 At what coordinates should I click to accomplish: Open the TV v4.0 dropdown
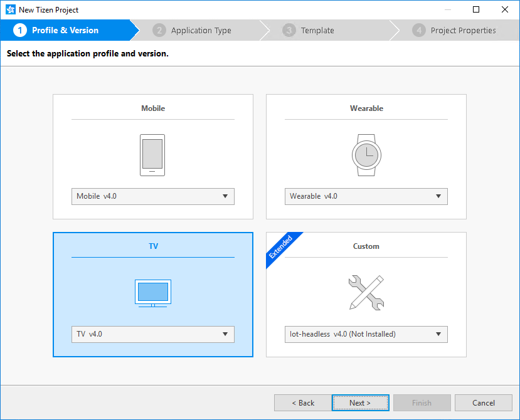[152, 334]
